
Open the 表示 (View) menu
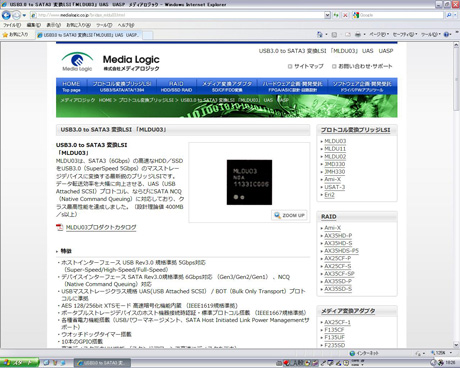click(53, 25)
